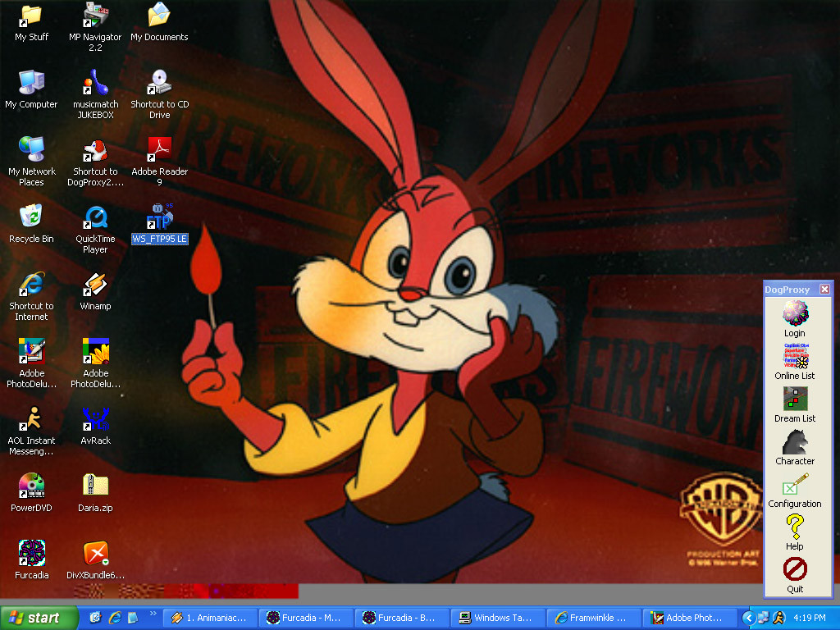Click the network connection tray icon

pyautogui.click(x=764, y=618)
